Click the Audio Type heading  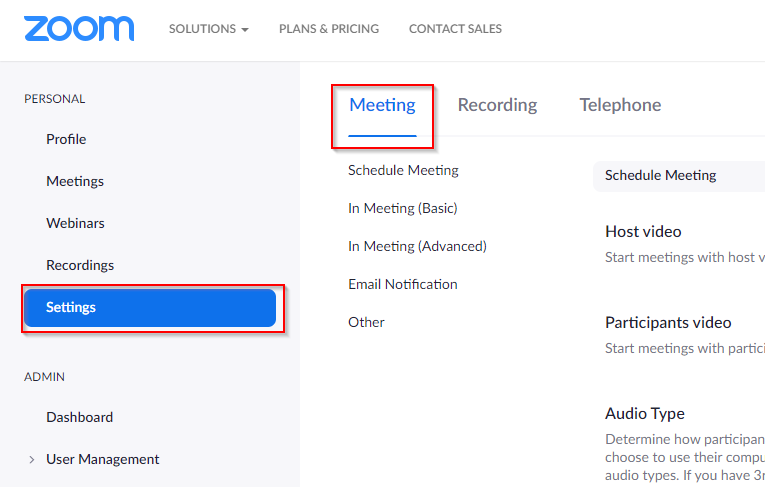(x=644, y=414)
